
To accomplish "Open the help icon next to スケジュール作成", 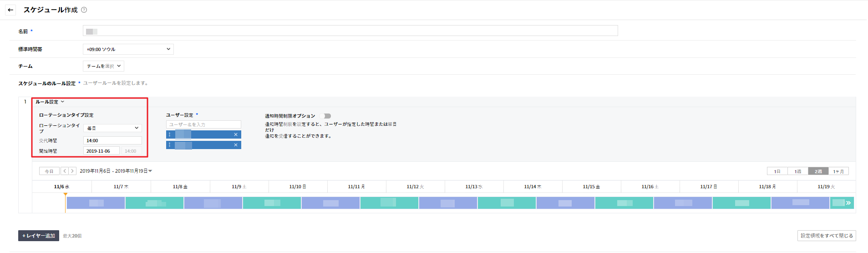I will click(x=84, y=10).
